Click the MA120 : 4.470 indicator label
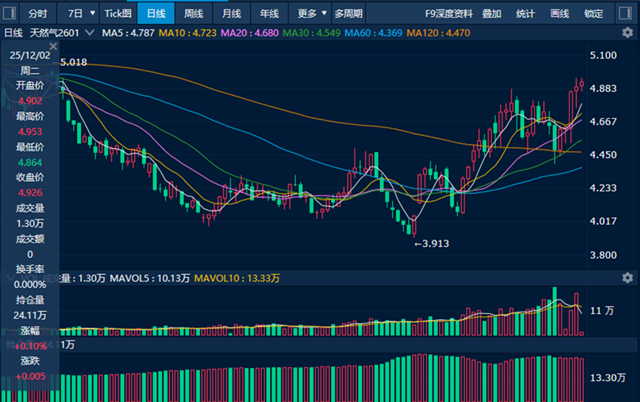 pyautogui.click(x=438, y=33)
